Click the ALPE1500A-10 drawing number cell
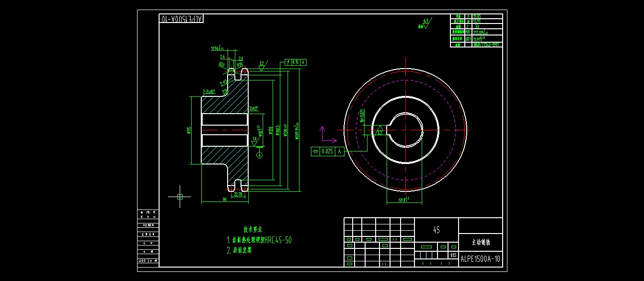The width and height of the screenshot is (644, 281). click(481, 259)
